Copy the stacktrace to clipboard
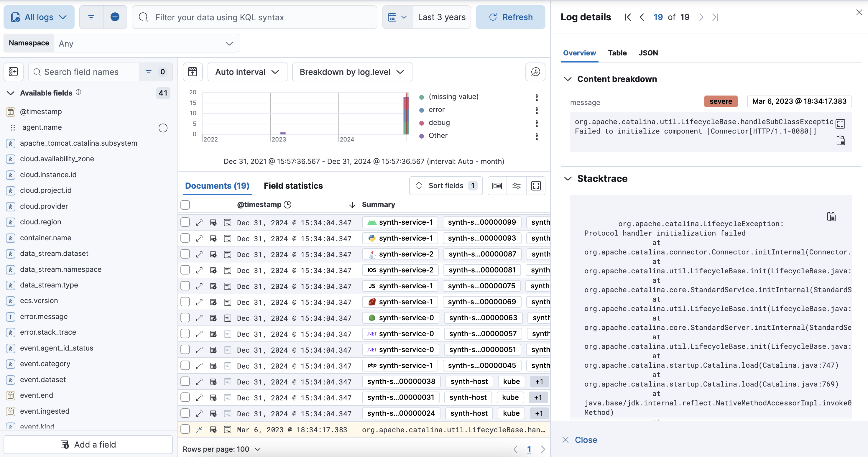 coord(831,216)
